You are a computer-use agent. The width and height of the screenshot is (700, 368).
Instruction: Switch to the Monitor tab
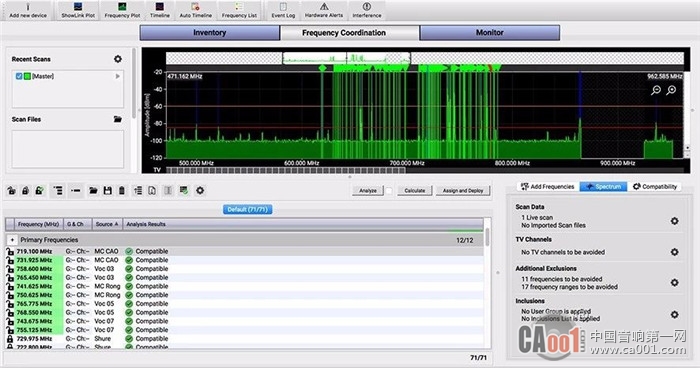489,33
